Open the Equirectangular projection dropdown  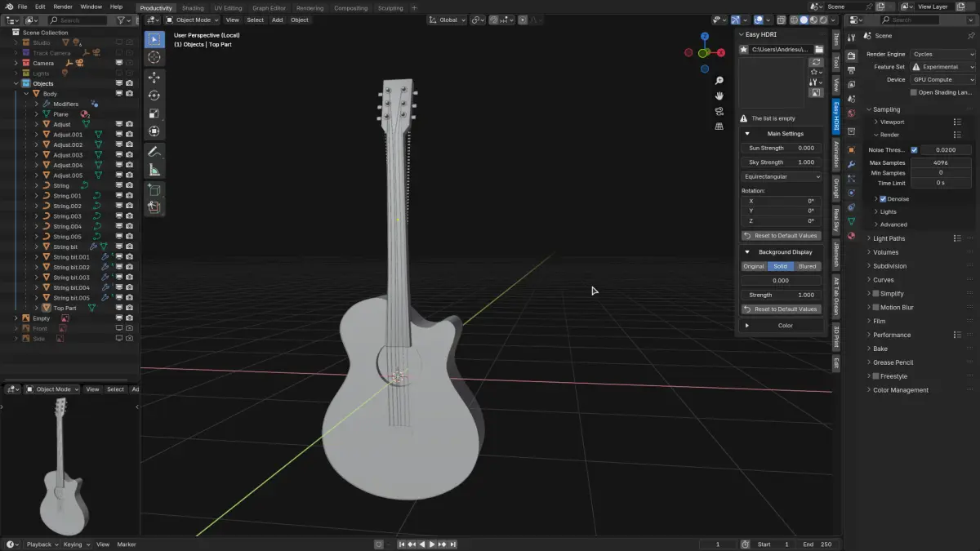tap(782, 176)
